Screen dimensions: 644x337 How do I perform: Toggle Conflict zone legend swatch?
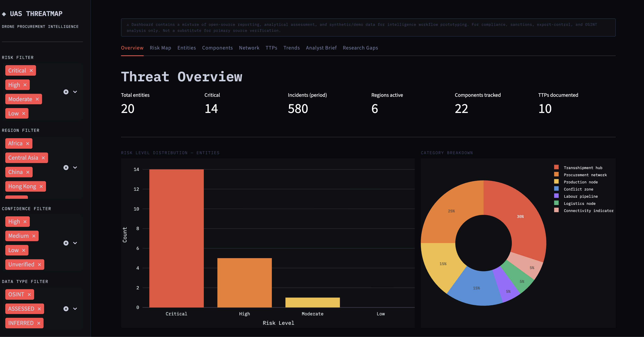(x=557, y=189)
